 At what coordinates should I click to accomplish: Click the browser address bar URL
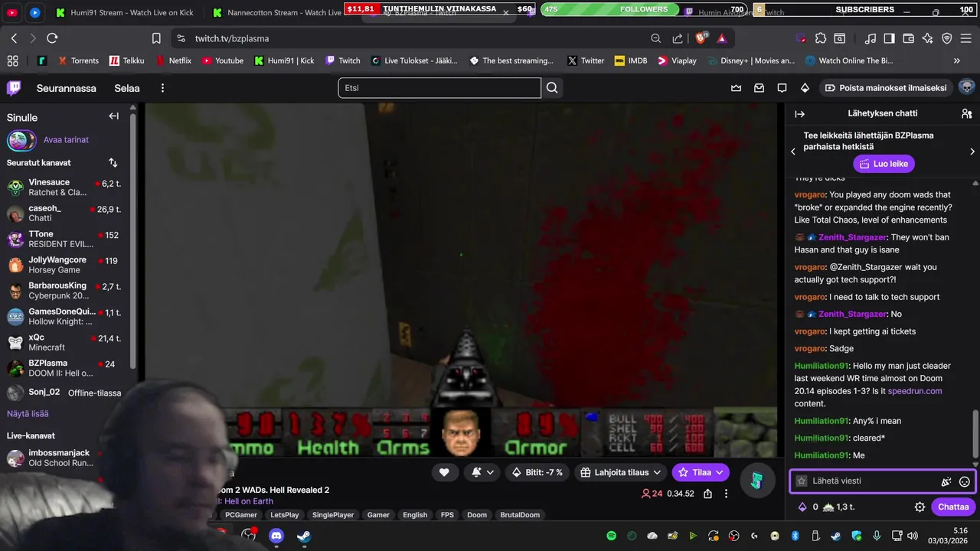click(232, 38)
